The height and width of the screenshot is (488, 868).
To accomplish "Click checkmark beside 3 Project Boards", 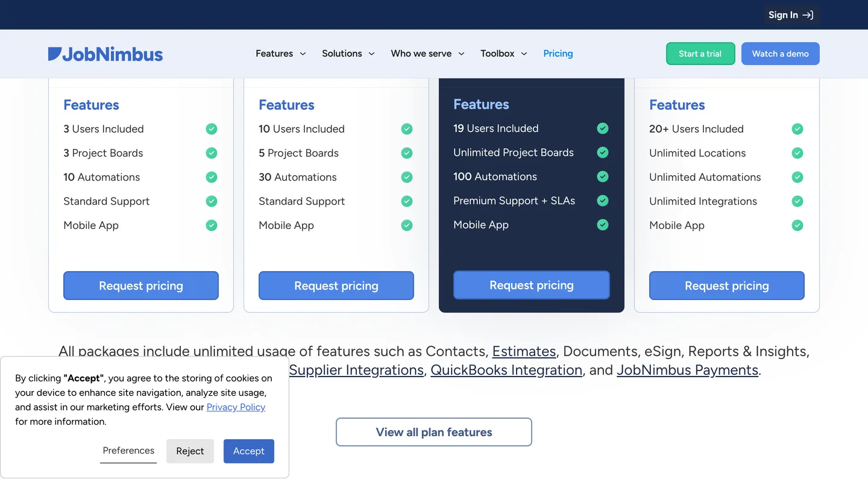I will [212, 153].
